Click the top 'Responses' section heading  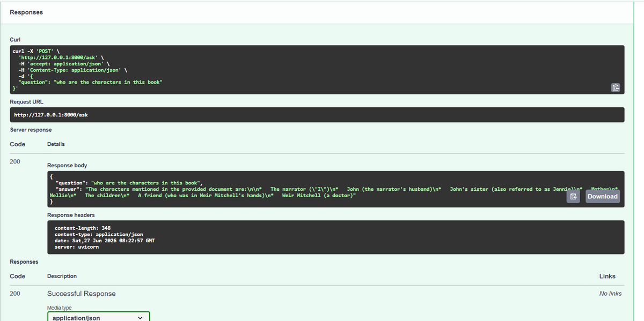click(26, 12)
